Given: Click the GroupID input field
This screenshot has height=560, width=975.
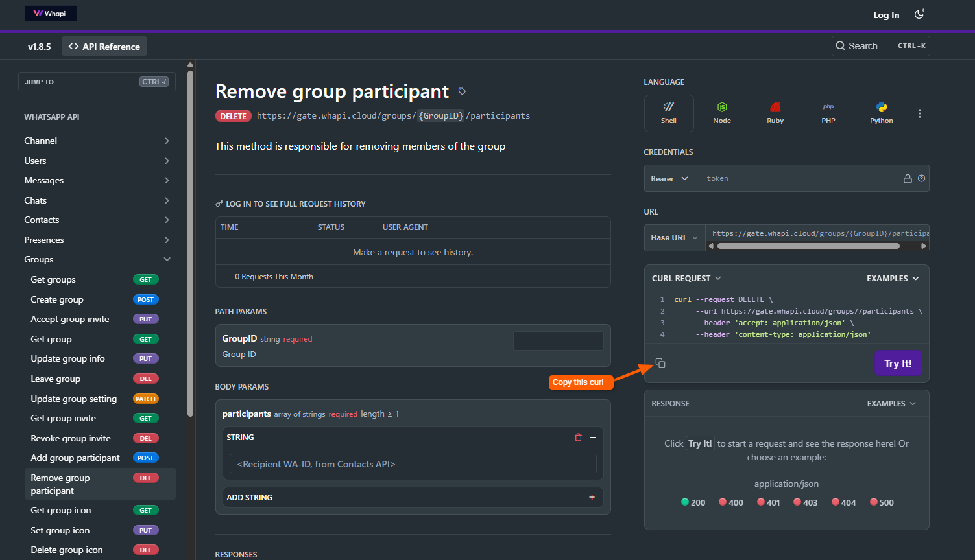Looking at the screenshot, I should click(x=559, y=341).
